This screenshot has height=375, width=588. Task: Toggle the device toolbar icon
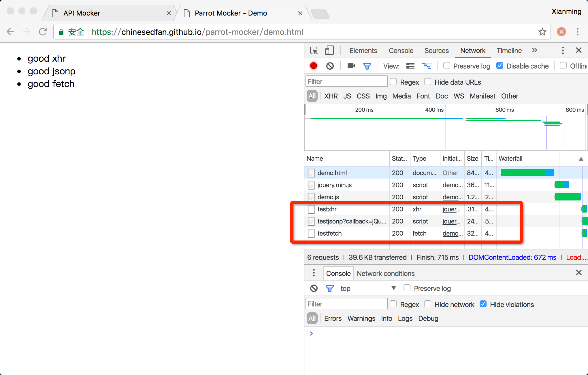[329, 51]
